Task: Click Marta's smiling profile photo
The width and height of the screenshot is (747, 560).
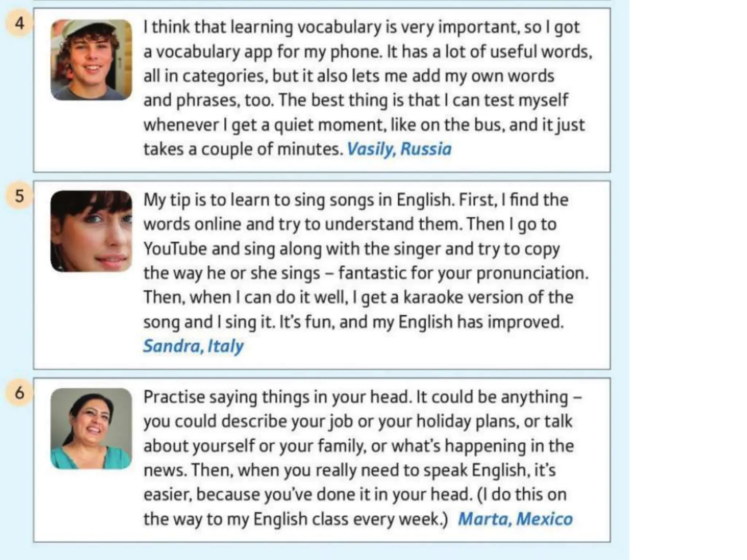Action: pos(91,429)
